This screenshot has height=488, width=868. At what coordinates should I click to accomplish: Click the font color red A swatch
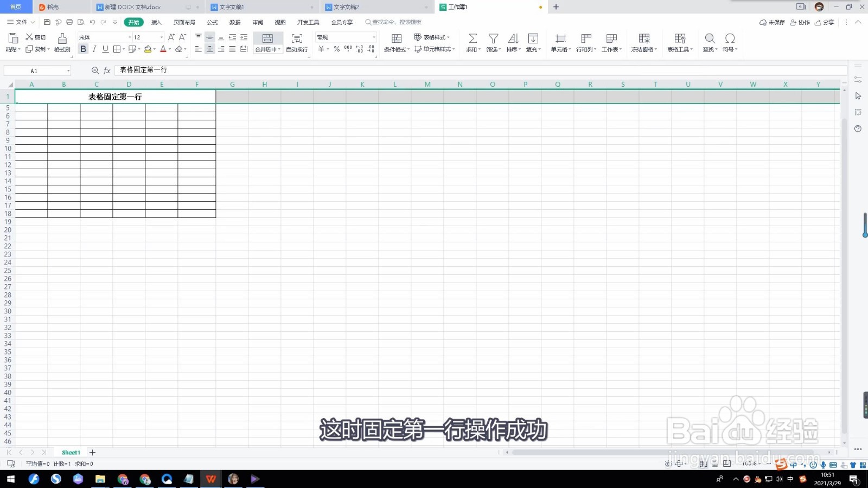(163, 49)
